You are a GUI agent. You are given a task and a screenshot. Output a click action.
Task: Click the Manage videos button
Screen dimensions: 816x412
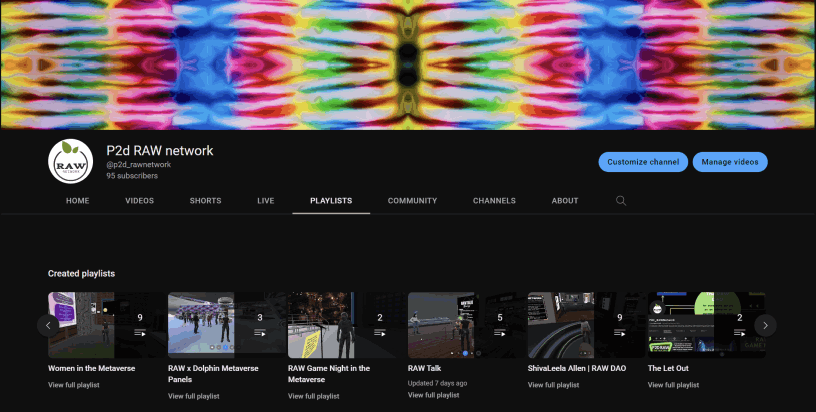pyautogui.click(x=730, y=162)
